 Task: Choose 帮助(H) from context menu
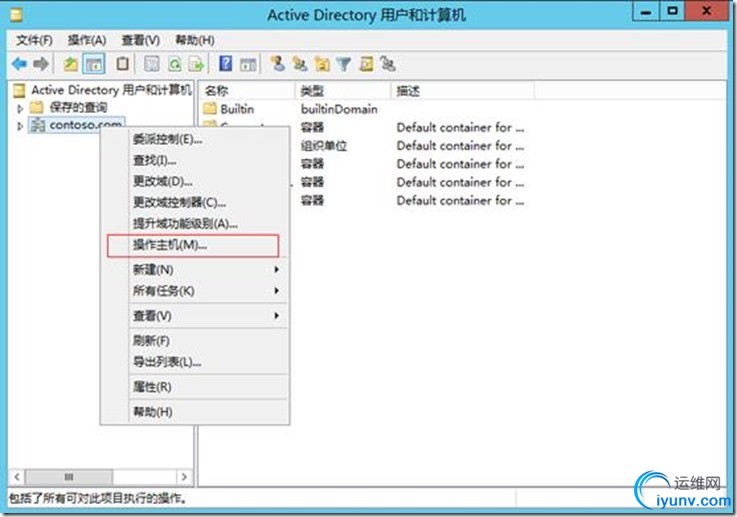tap(195, 412)
